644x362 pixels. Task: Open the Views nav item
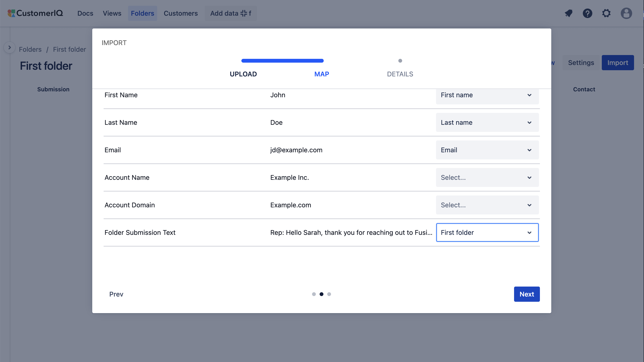click(112, 13)
